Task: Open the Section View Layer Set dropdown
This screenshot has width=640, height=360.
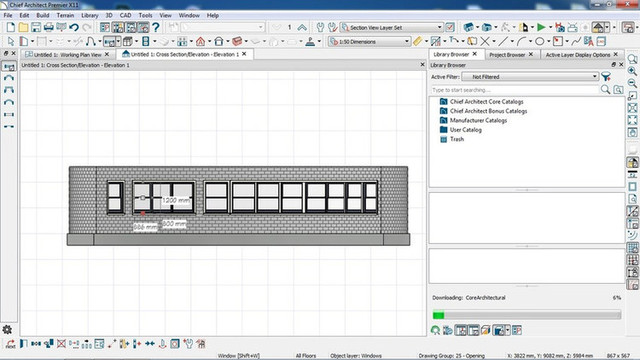Action: point(391,27)
